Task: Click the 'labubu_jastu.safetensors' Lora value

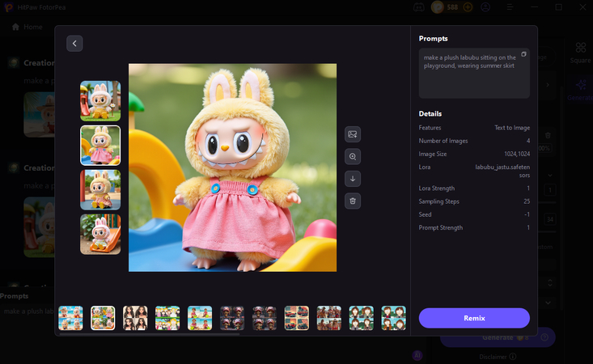Action: click(502, 171)
